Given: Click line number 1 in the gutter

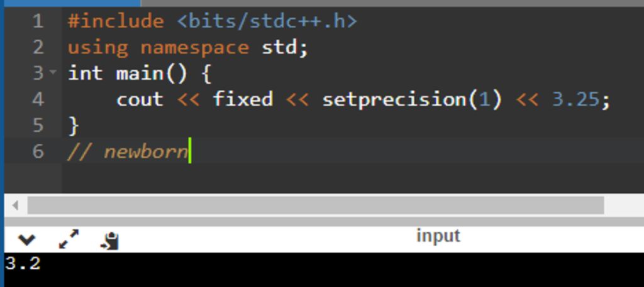Looking at the screenshot, I should [38, 21].
